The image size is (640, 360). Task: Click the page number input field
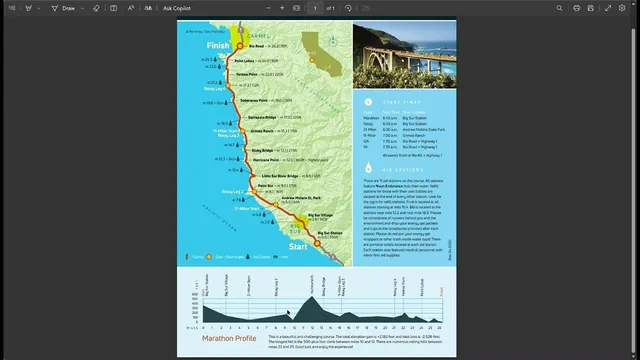(315, 8)
